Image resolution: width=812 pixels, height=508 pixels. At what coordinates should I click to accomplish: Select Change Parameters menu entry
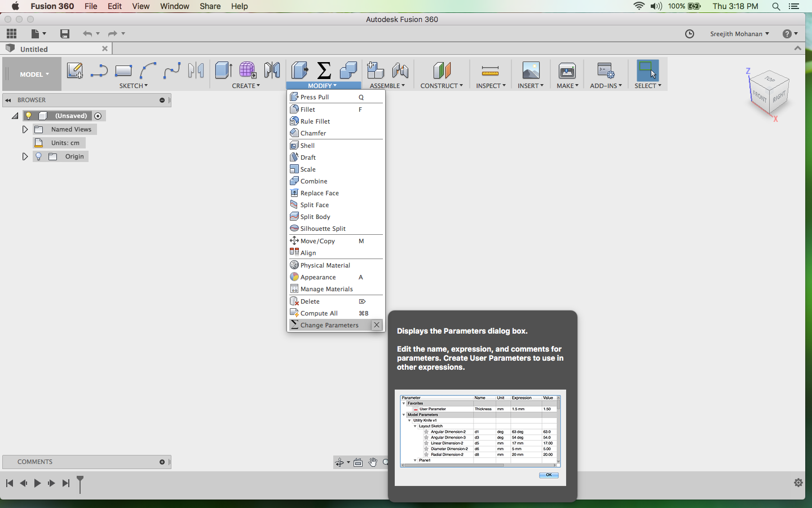click(330, 325)
